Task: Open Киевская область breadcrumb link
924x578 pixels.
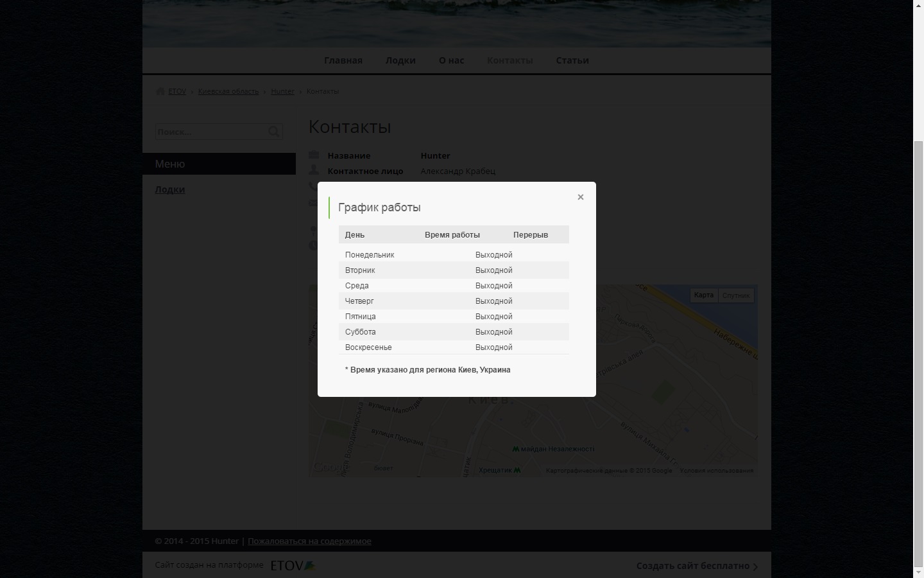Action: pos(228,91)
